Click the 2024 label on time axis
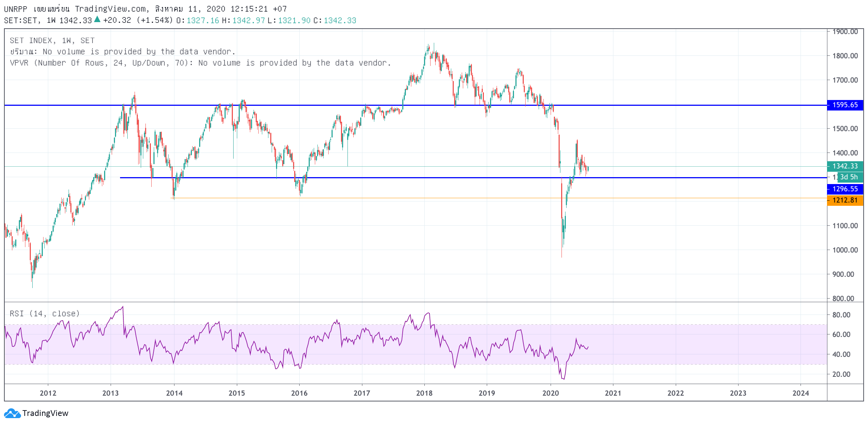Viewport: 868px width, 425px height. (x=801, y=393)
